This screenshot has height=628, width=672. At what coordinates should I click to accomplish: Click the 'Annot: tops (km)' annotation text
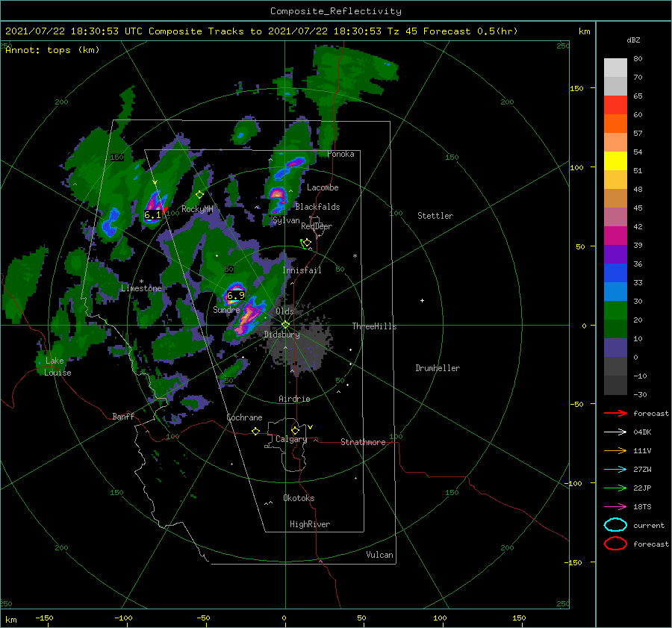point(52,50)
